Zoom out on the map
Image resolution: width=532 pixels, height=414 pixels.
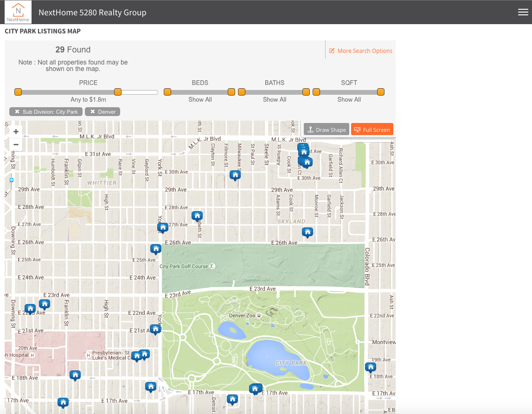coord(16,144)
